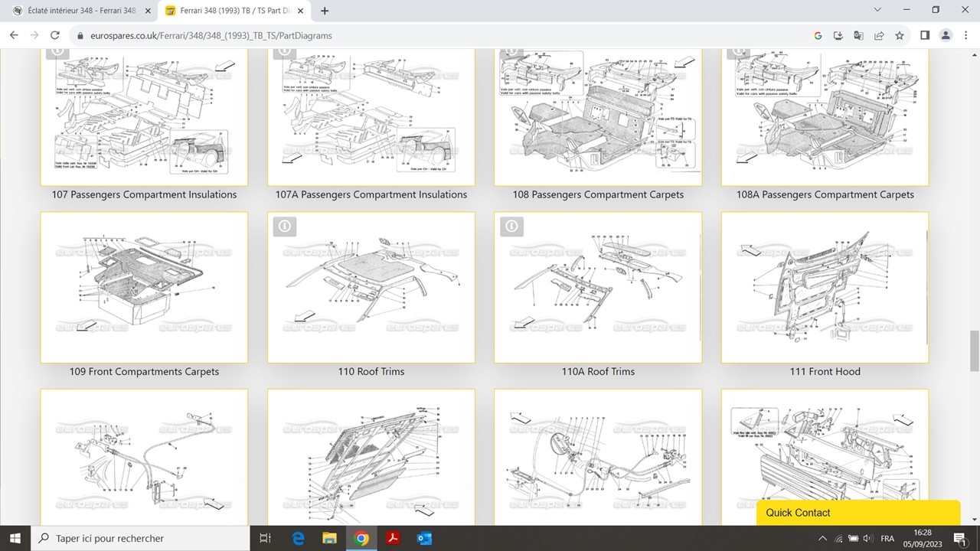Open Outlook from taskbar
980x551 pixels.
coord(424,538)
